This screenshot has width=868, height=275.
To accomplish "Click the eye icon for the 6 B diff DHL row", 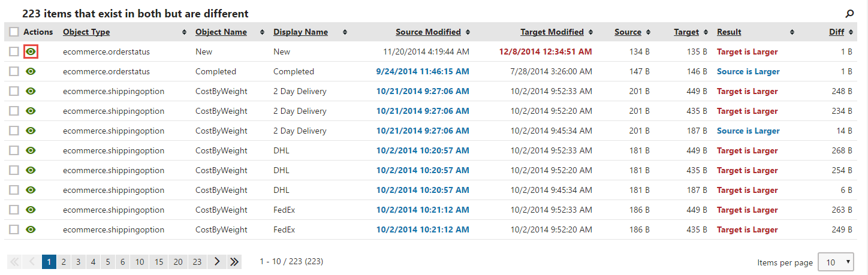I will (x=31, y=191).
